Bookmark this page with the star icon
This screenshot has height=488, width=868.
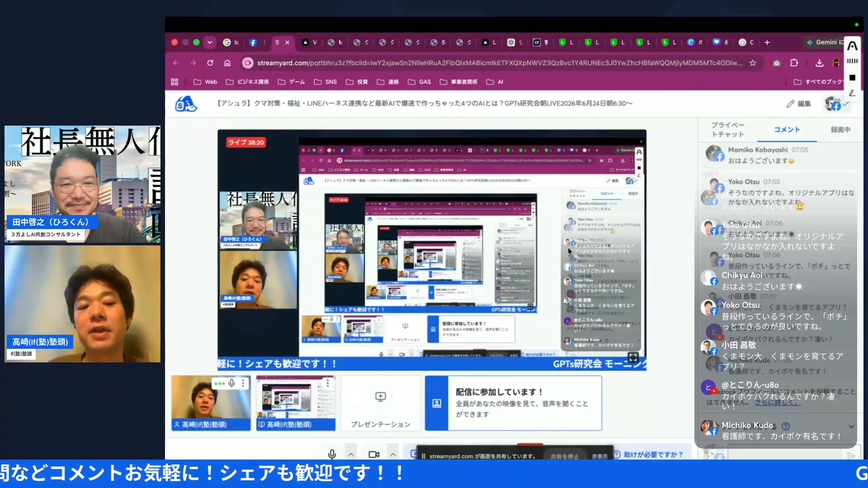(753, 63)
